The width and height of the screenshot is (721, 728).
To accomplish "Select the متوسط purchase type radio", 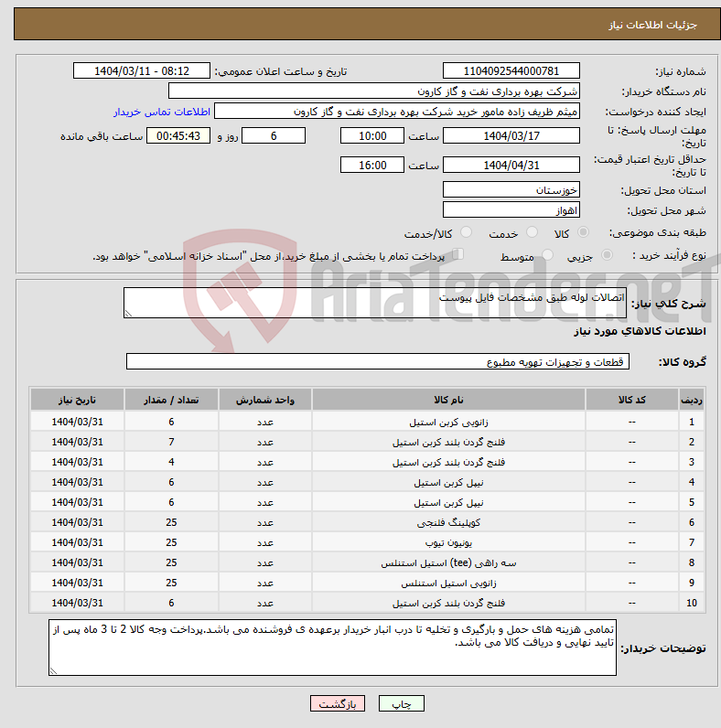I will [x=547, y=255].
